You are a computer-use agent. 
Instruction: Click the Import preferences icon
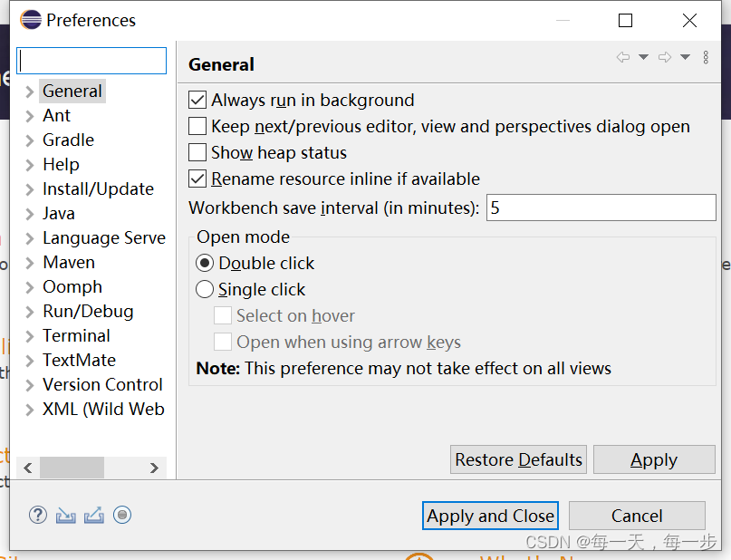(x=65, y=515)
